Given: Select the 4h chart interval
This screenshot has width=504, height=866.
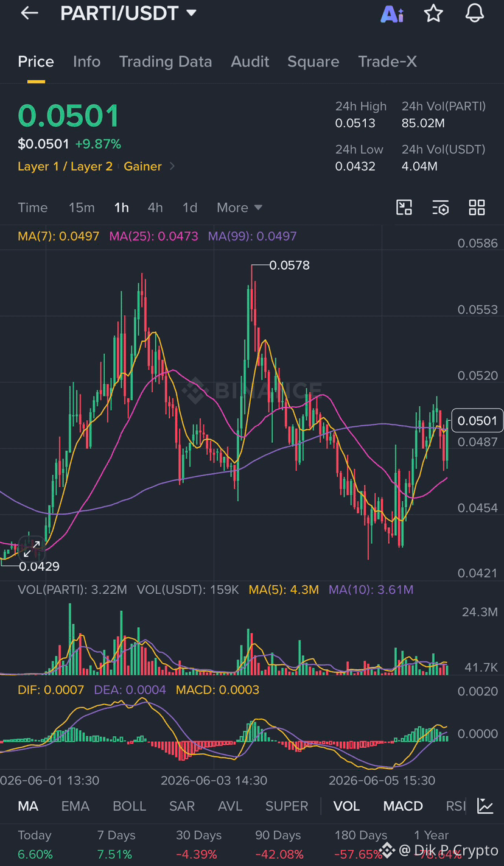Looking at the screenshot, I should [x=155, y=208].
